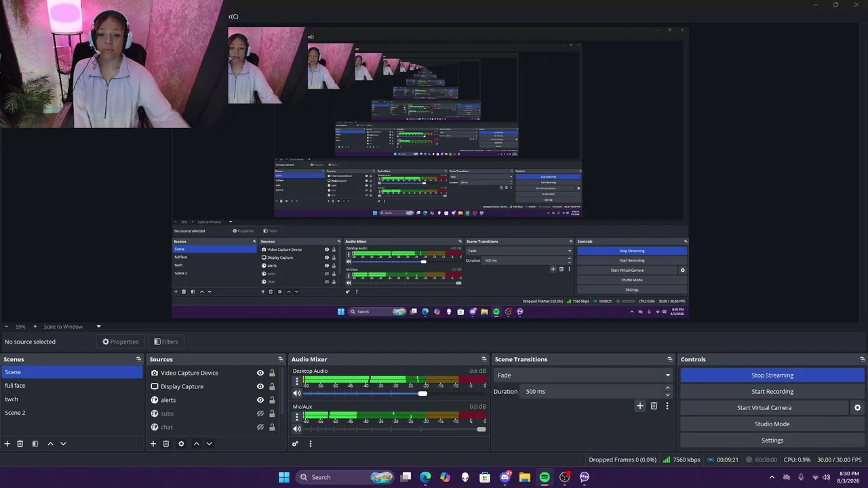Move the selected source down
Screen dimensions: 868x488
coord(209,444)
